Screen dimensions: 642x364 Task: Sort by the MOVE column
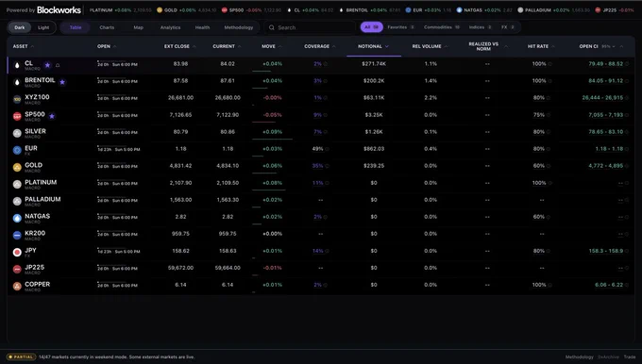pyautogui.click(x=272, y=46)
